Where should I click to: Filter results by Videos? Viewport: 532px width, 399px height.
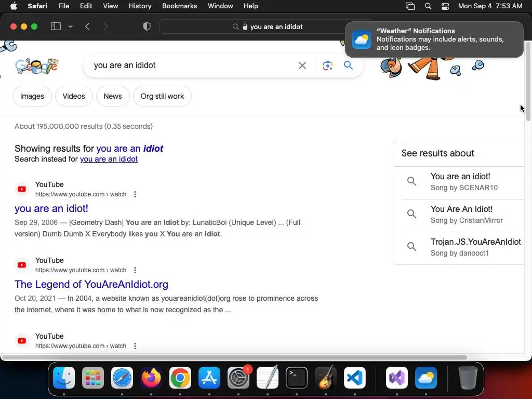tap(74, 96)
